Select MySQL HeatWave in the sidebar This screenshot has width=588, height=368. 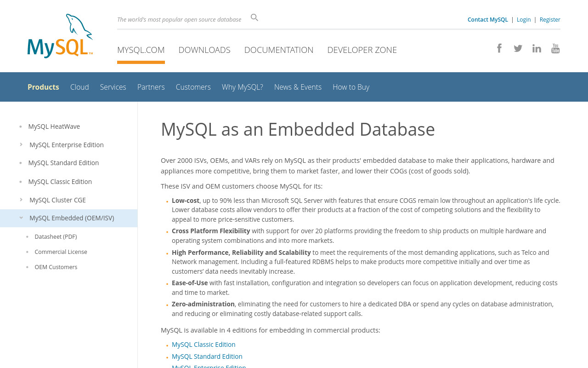[x=54, y=126]
